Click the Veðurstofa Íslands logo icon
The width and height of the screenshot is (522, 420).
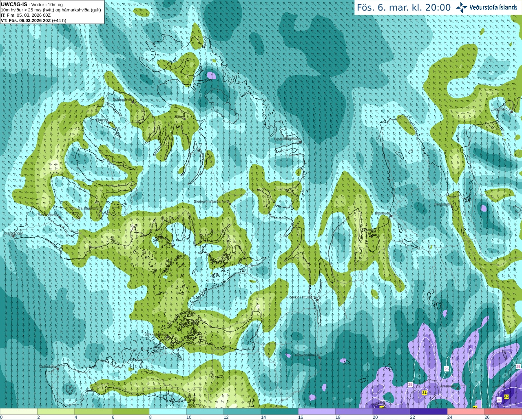click(x=462, y=7)
